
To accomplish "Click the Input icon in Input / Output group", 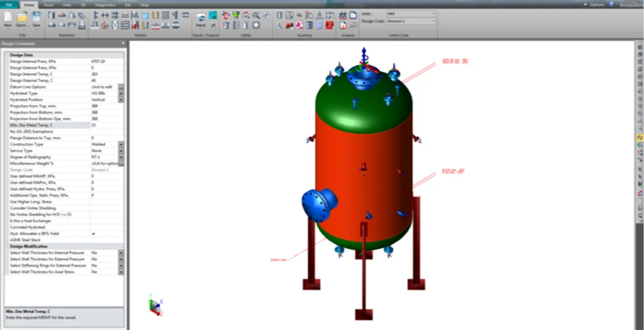I will tap(200, 19).
